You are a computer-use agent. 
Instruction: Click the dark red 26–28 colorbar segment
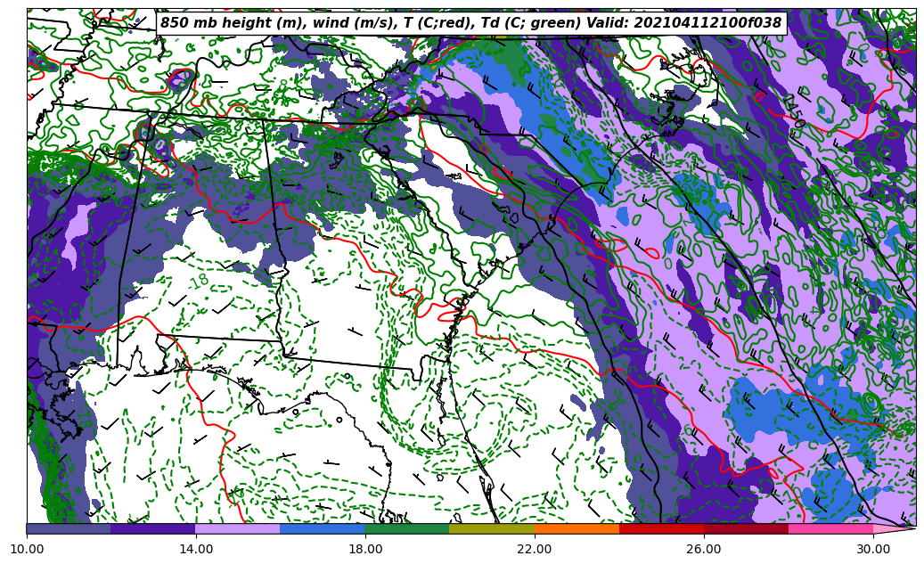pos(746,528)
